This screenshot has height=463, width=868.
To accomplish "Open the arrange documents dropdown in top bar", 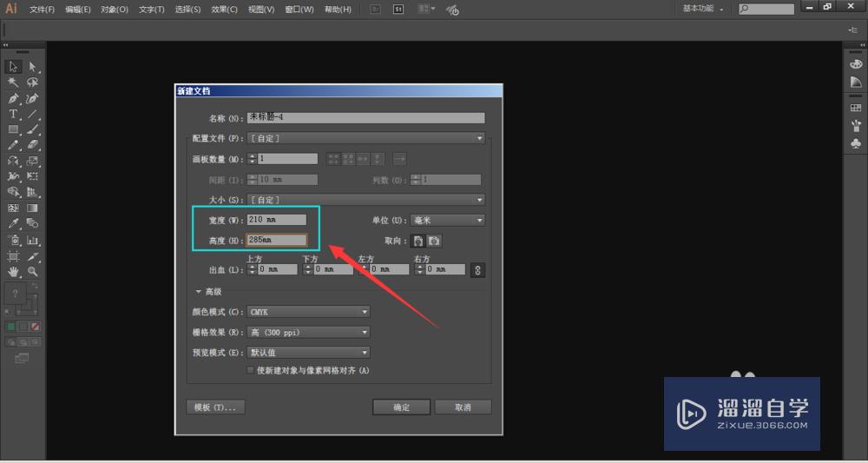I will click(x=427, y=9).
